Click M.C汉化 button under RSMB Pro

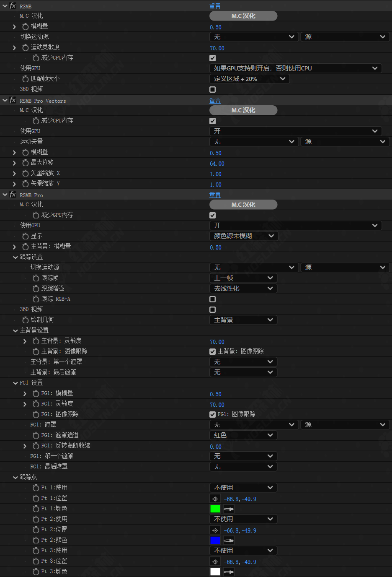coord(243,205)
